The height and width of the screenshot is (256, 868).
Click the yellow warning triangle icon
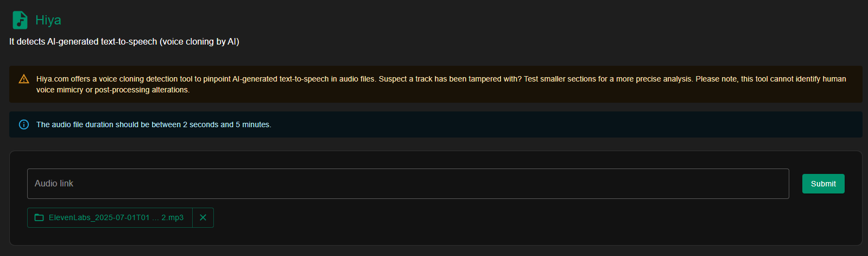24,79
